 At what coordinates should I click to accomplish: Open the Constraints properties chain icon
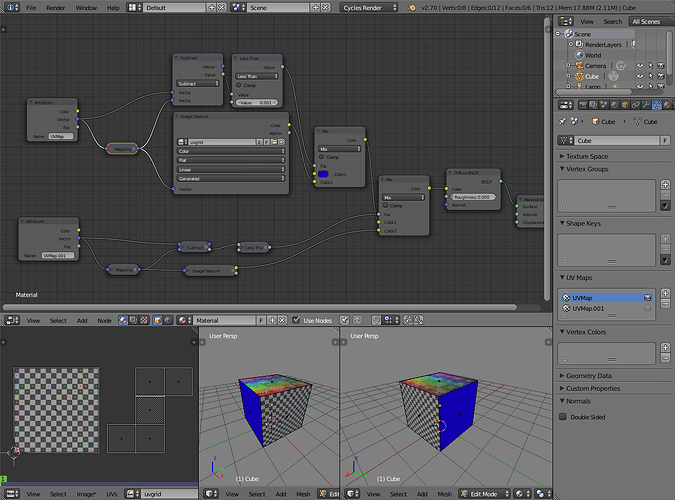coord(635,105)
